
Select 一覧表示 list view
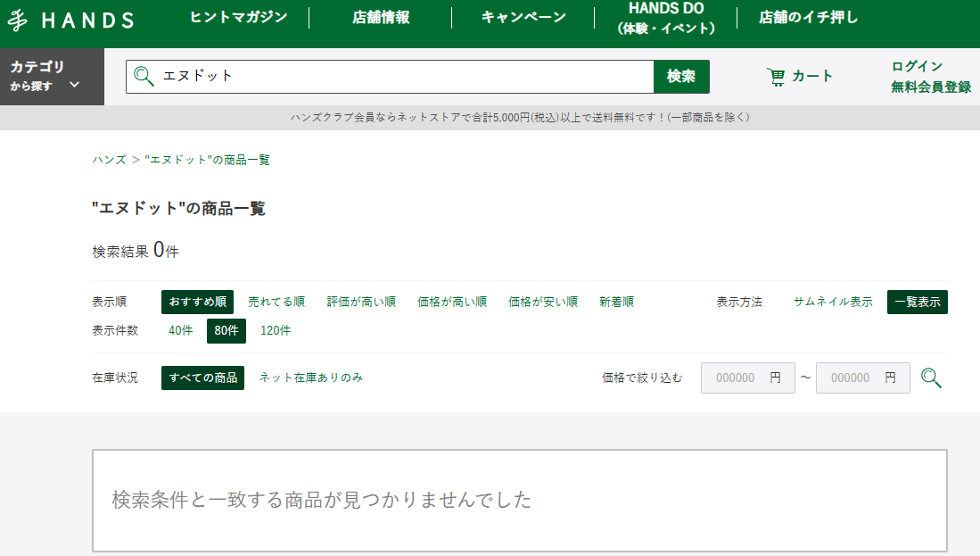(918, 302)
